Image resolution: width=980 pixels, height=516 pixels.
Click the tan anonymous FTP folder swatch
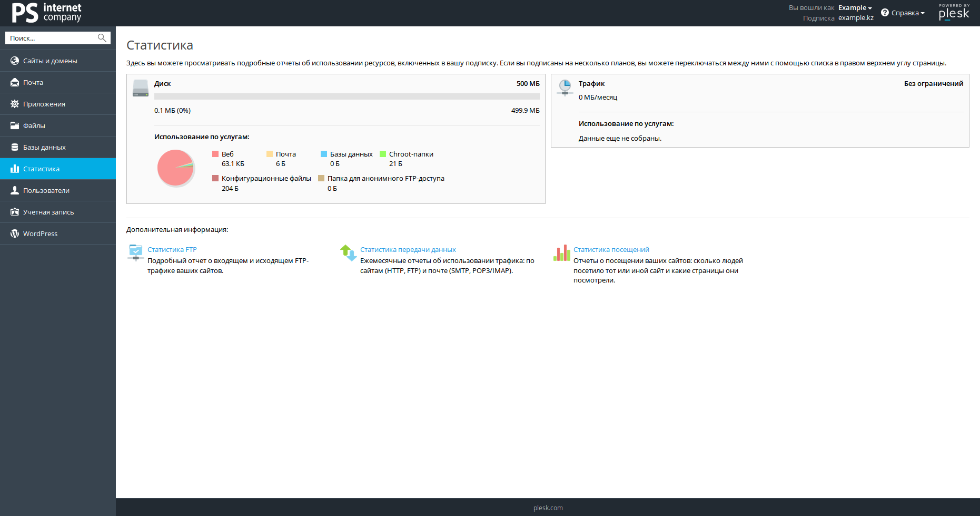click(x=321, y=178)
